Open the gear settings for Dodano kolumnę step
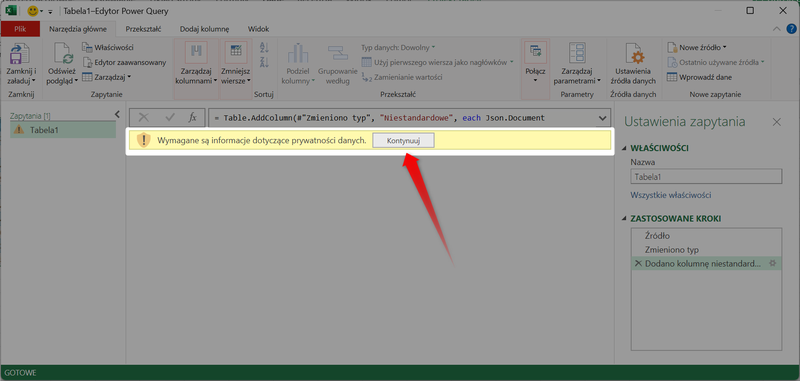800x381 pixels. [772, 263]
